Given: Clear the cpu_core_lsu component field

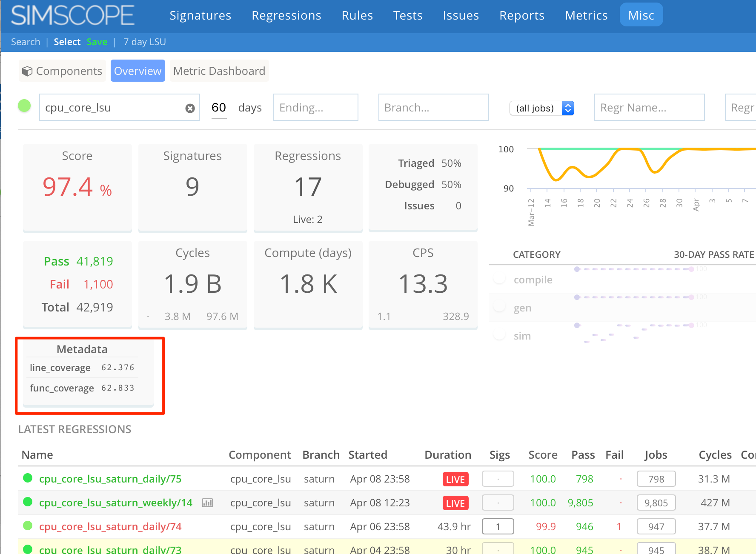Looking at the screenshot, I should point(190,109).
